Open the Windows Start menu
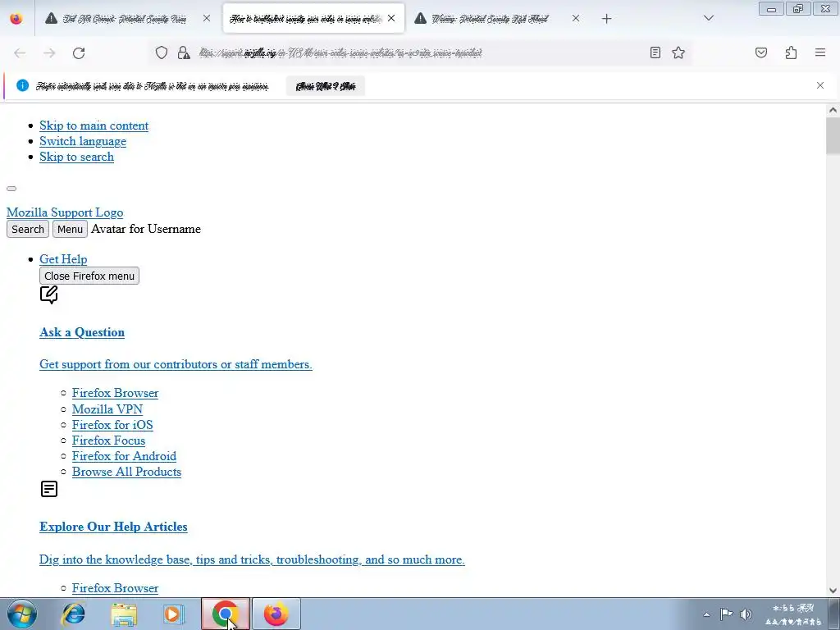840x630 pixels. pos(21,614)
